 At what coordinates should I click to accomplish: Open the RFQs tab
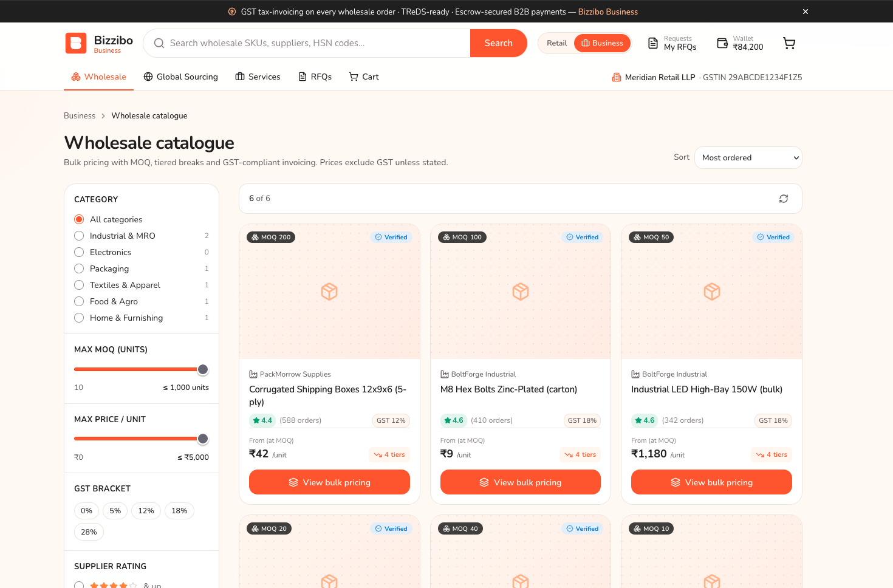(x=315, y=77)
